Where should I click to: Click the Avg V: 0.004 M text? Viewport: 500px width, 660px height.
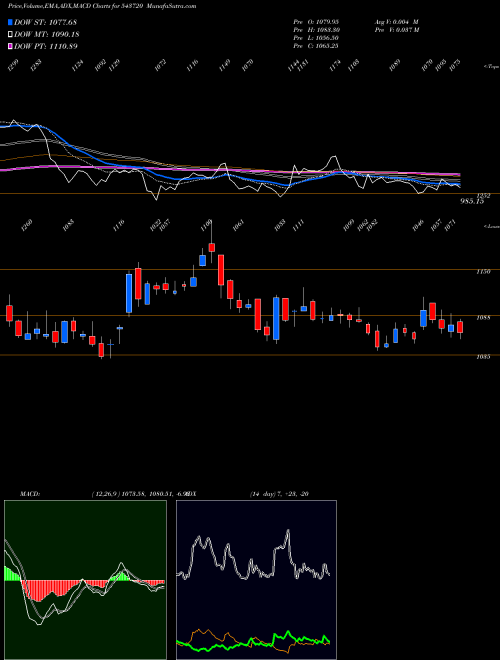coord(396,22)
